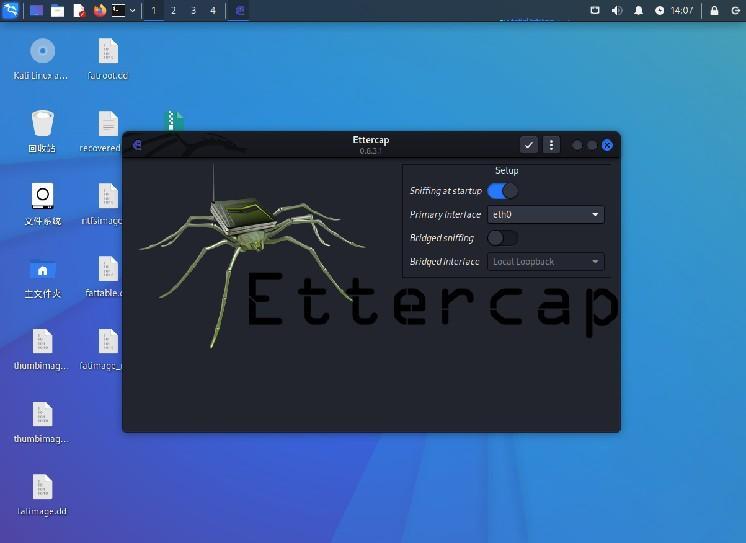Screen dimensions: 746x543
Task: Select the fatimage_ file beside thumbimag
Action: tap(101, 349)
